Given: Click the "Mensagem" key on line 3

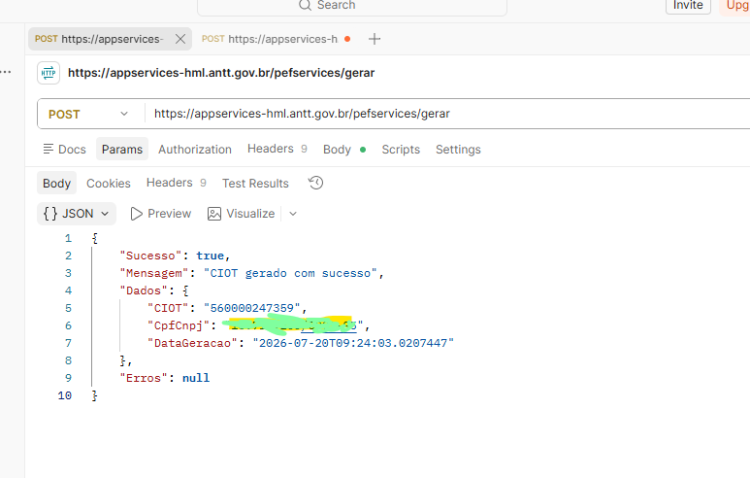Looking at the screenshot, I should (154, 273).
